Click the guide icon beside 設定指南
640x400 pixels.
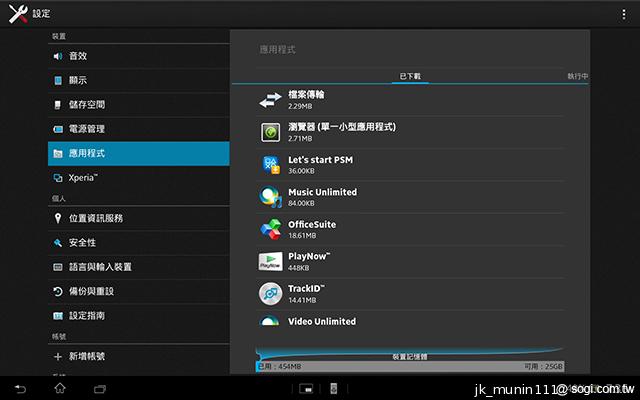pos(58,316)
